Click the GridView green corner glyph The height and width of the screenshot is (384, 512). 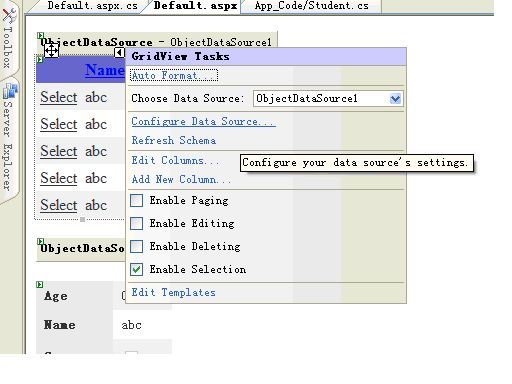(40, 60)
